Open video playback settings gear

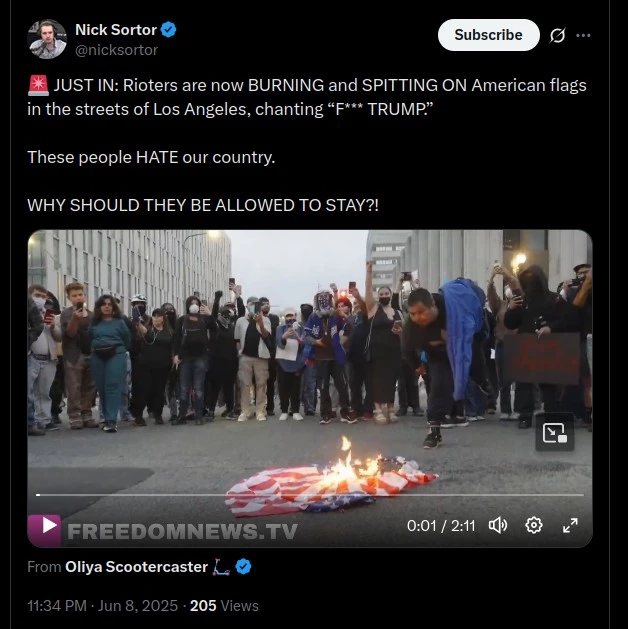[x=534, y=525]
